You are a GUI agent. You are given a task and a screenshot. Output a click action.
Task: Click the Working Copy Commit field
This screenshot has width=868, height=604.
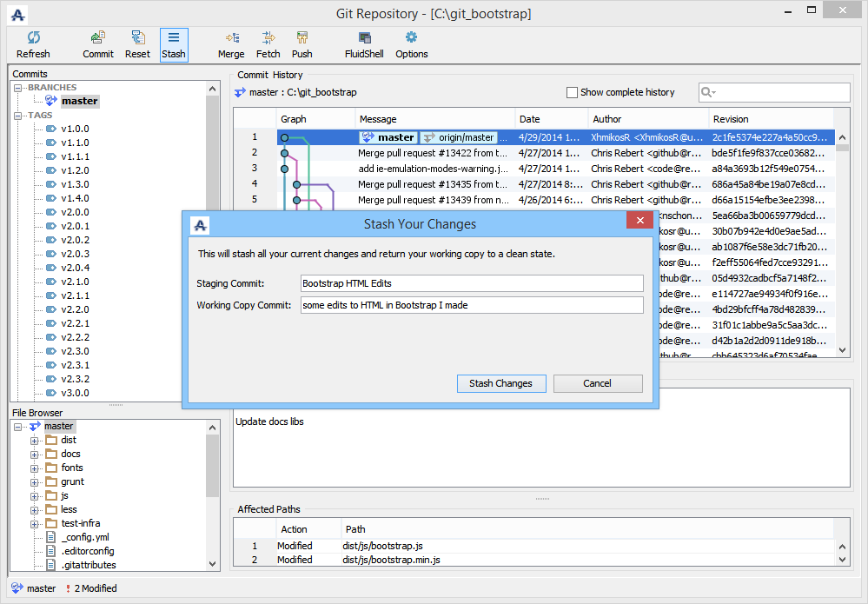click(x=471, y=305)
